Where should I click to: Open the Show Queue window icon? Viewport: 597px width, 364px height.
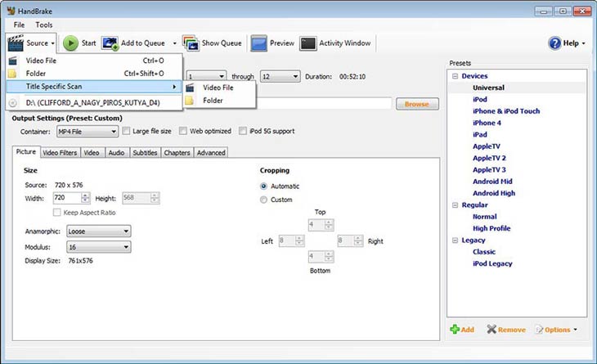point(191,43)
